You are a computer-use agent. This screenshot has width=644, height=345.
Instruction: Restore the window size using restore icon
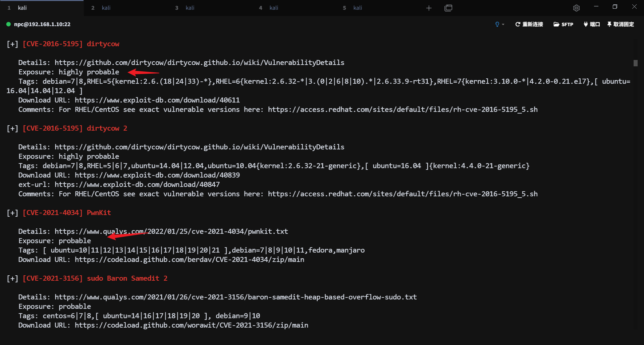(x=615, y=7)
